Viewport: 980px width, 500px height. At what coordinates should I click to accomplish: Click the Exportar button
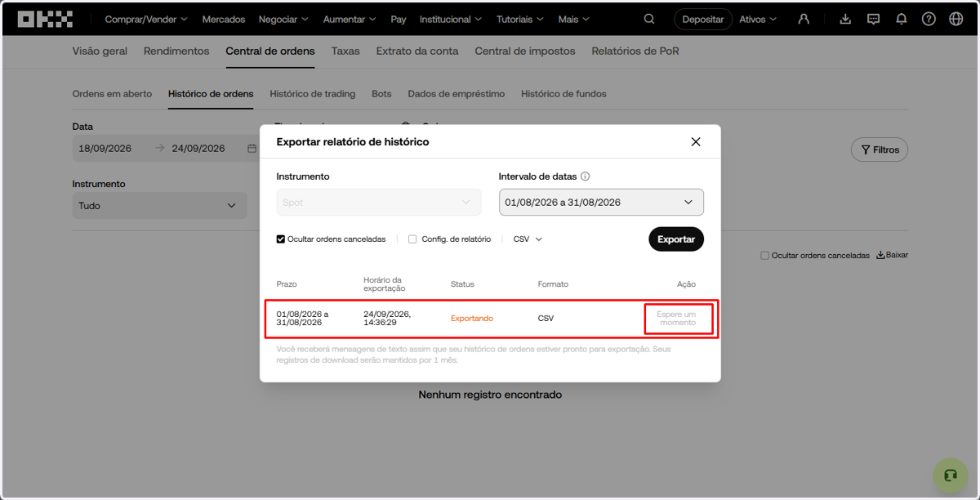pos(676,239)
